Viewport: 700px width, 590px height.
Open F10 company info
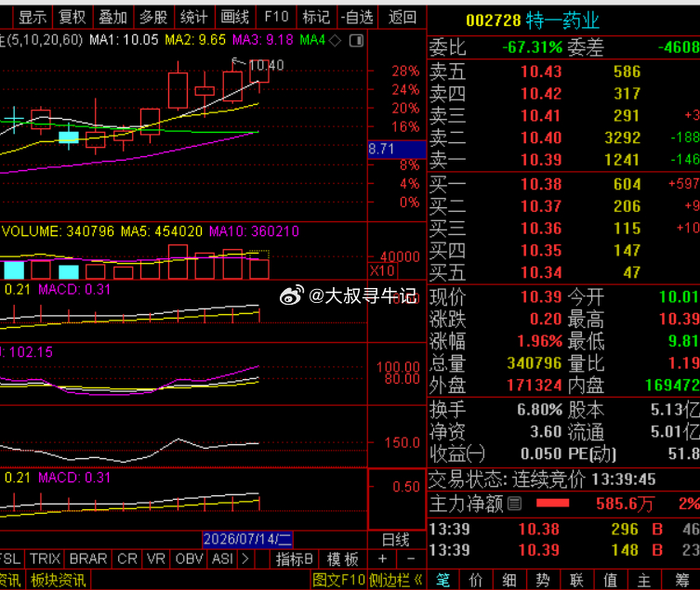(x=276, y=18)
